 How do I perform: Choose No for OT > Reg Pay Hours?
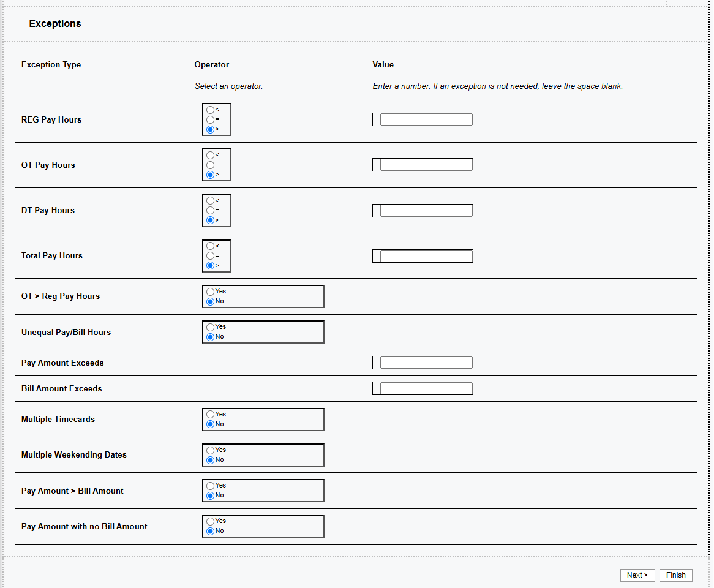(211, 301)
